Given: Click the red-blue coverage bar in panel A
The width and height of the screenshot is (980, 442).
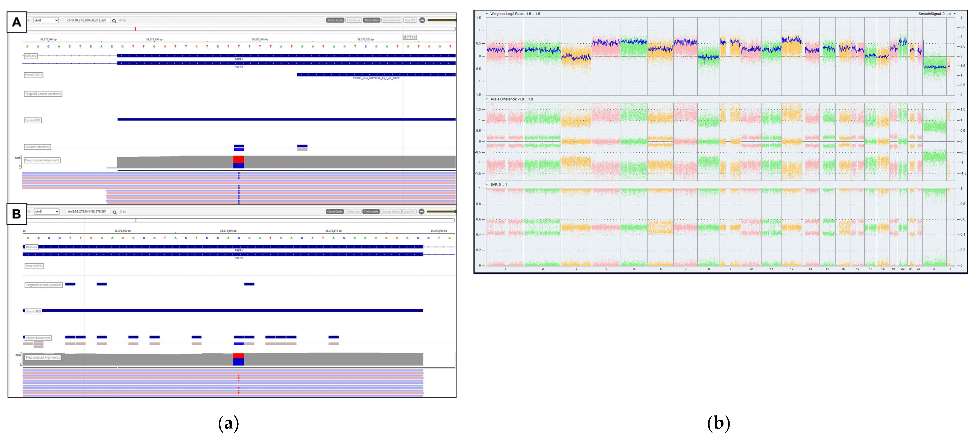Looking at the screenshot, I should (239, 162).
